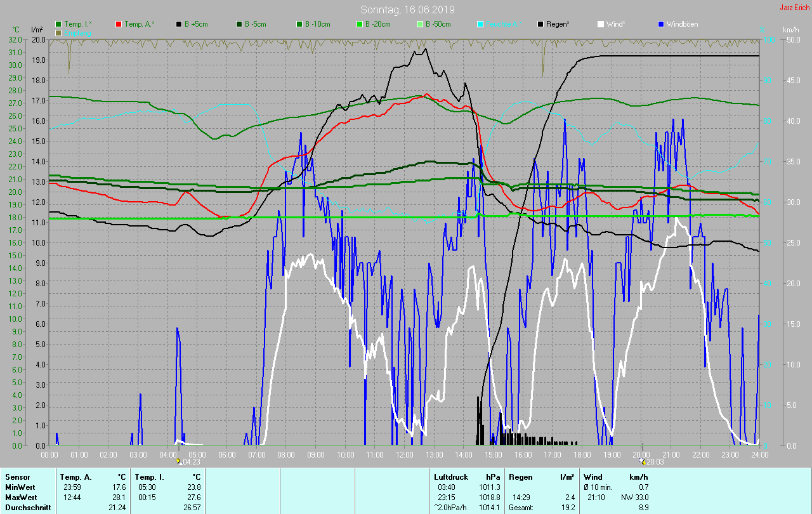Click the sunset marker at 20:03
The image size is (812, 514).
[x=643, y=462]
